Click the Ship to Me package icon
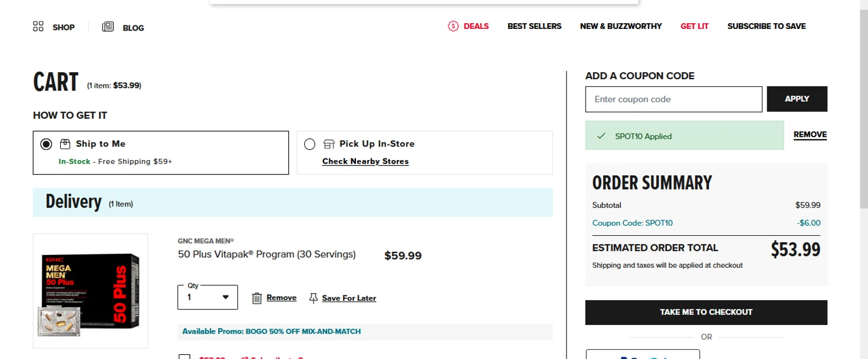This screenshot has height=359, width=868. click(65, 144)
